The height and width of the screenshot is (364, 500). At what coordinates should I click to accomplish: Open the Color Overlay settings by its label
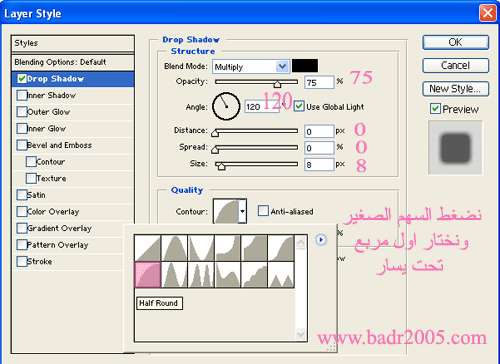(53, 212)
